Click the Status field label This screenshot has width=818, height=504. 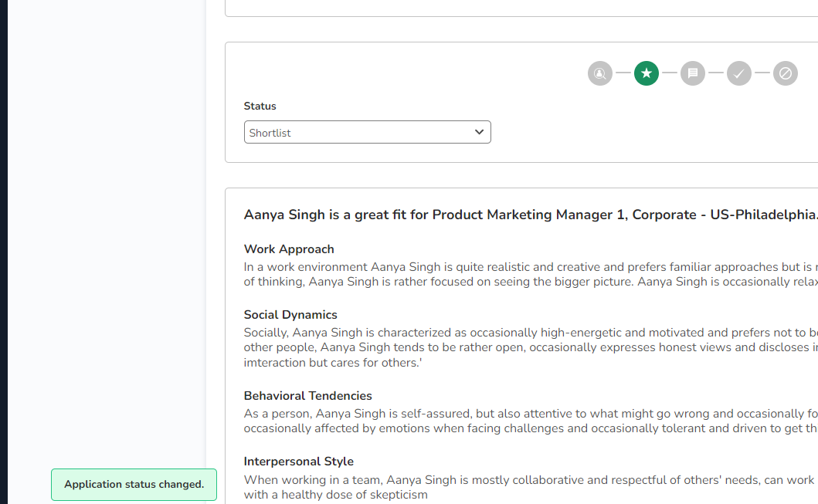pos(260,107)
